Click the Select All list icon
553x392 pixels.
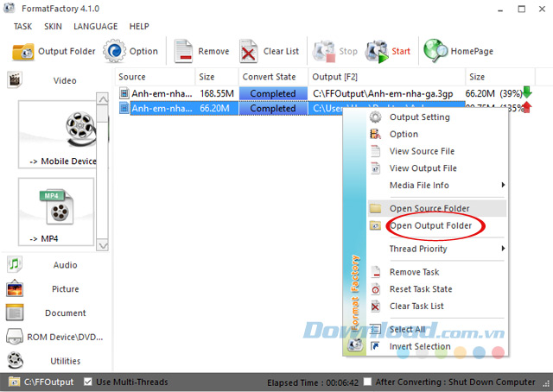tap(376, 329)
